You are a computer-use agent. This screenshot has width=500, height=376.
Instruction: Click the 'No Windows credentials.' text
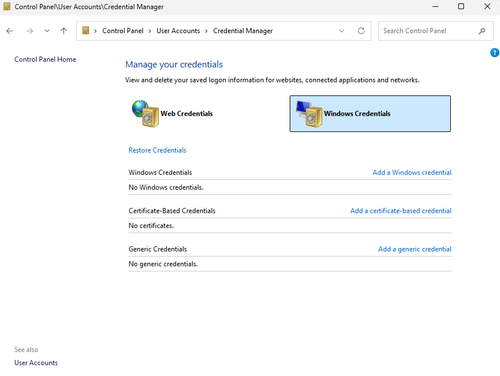pos(166,187)
